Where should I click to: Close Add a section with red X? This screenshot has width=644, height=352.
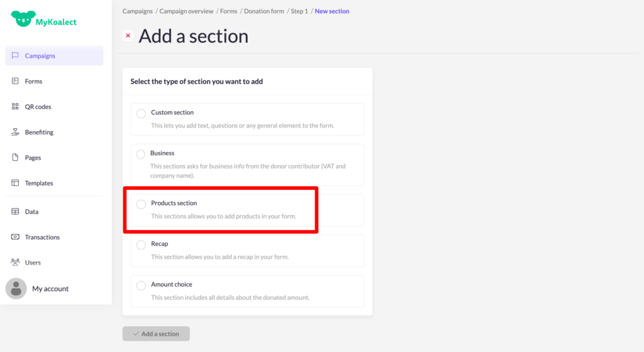tap(128, 36)
